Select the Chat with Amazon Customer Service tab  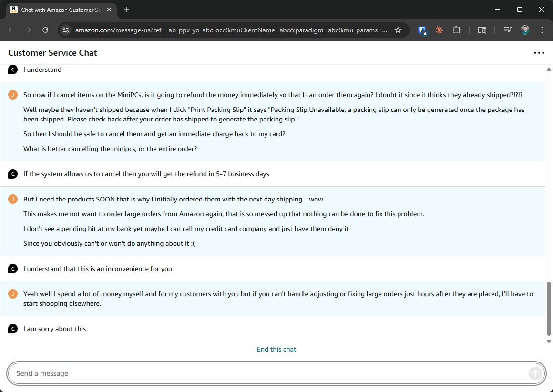click(61, 10)
